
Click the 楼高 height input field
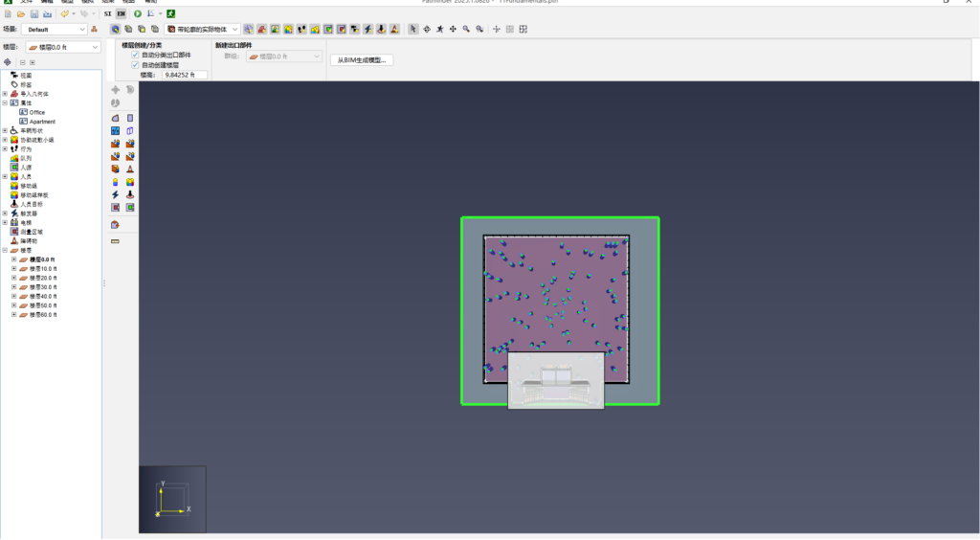[x=184, y=74]
